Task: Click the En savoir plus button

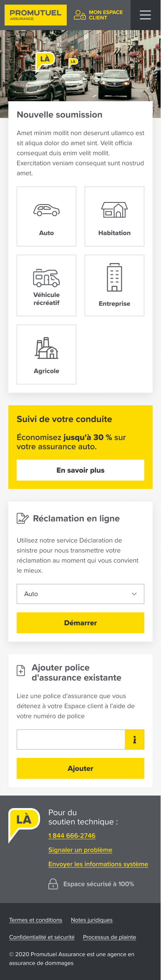Action: (x=80, y=470)
